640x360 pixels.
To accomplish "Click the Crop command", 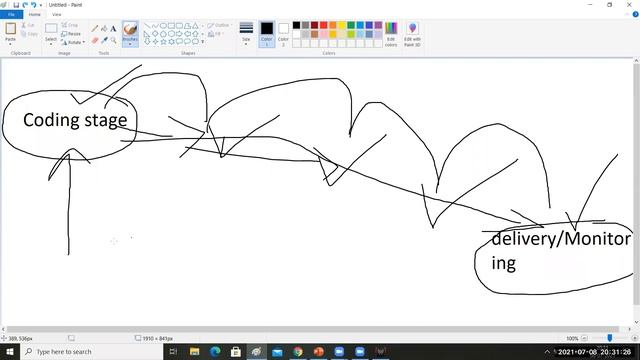I will [69, 25].
